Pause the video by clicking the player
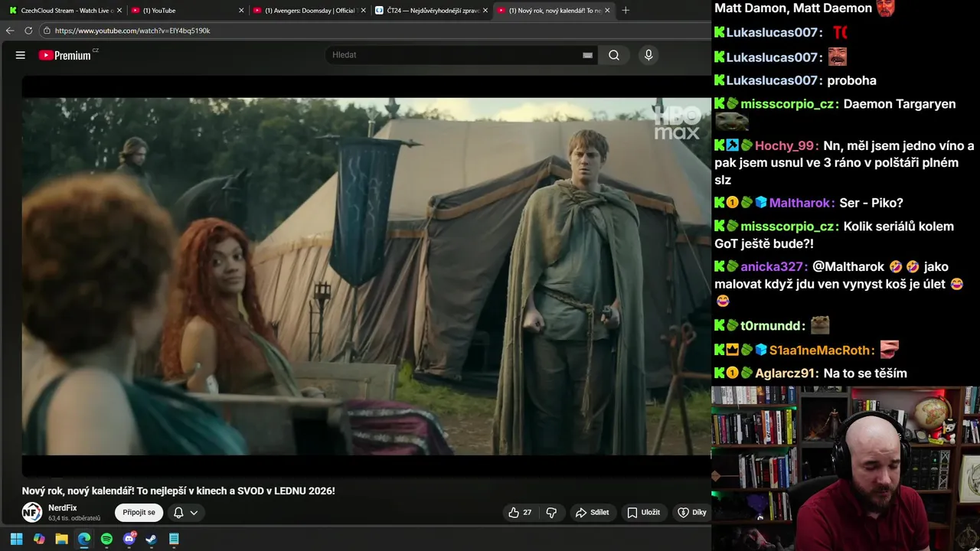The height and width of the screenshot is (551, 980). [x=366, y=275]
